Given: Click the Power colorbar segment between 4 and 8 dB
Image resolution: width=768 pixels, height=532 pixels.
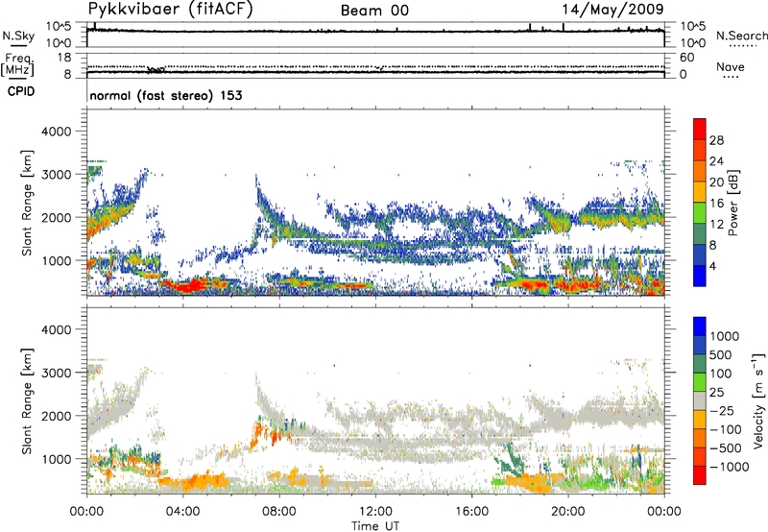Looking at the screenshot, I should [700, 254].
